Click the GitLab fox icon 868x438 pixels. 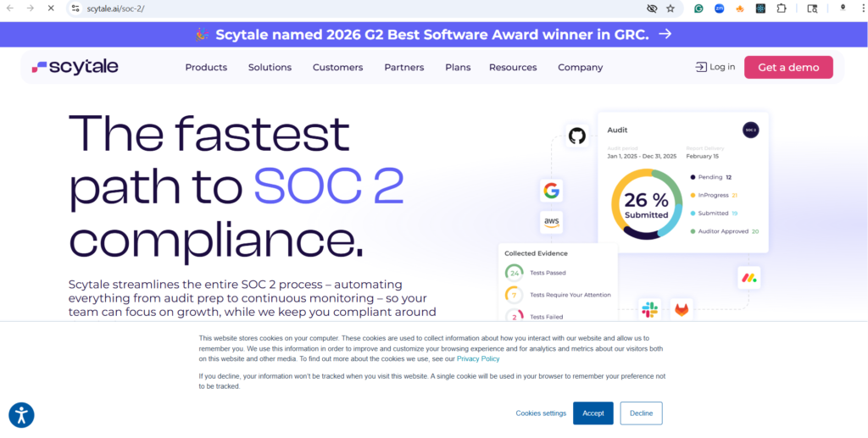[x=682, y=310]
